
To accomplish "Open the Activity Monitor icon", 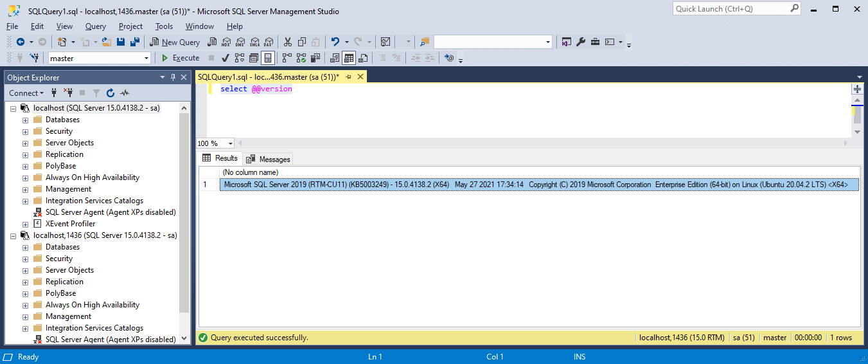I will (x=385, y=42).
